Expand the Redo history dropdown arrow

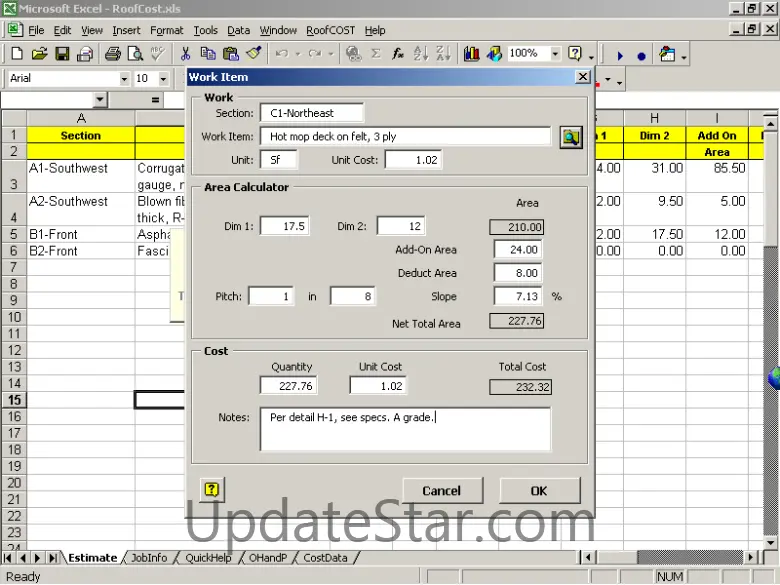(x=330, y=54)
